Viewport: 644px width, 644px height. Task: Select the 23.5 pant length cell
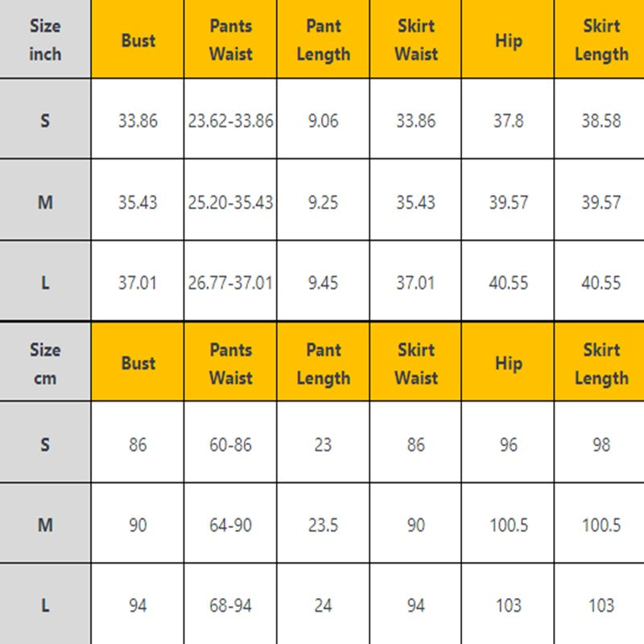[323, 525]
